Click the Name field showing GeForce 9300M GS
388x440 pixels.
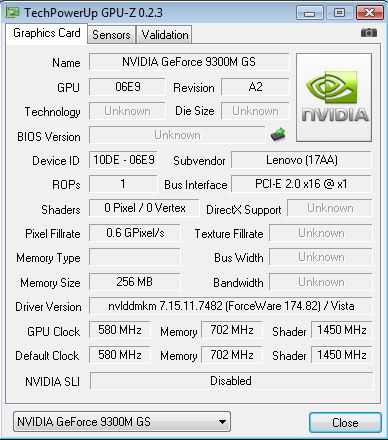pyautogui.click(x=189, y=62)
